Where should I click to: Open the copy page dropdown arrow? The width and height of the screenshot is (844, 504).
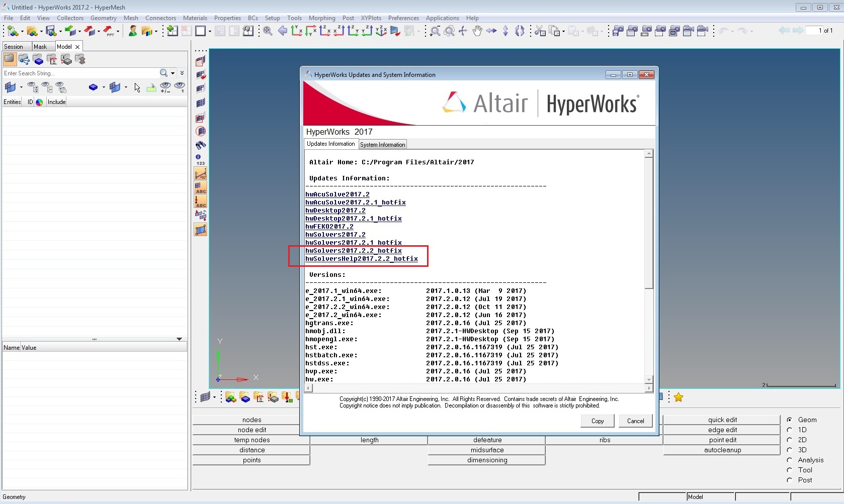click(563, 32)
